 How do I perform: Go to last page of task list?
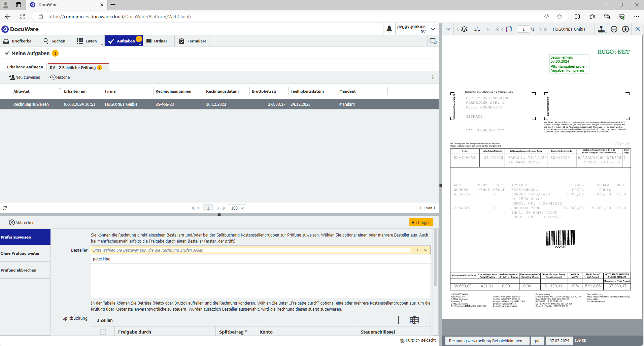click(224, 208)
